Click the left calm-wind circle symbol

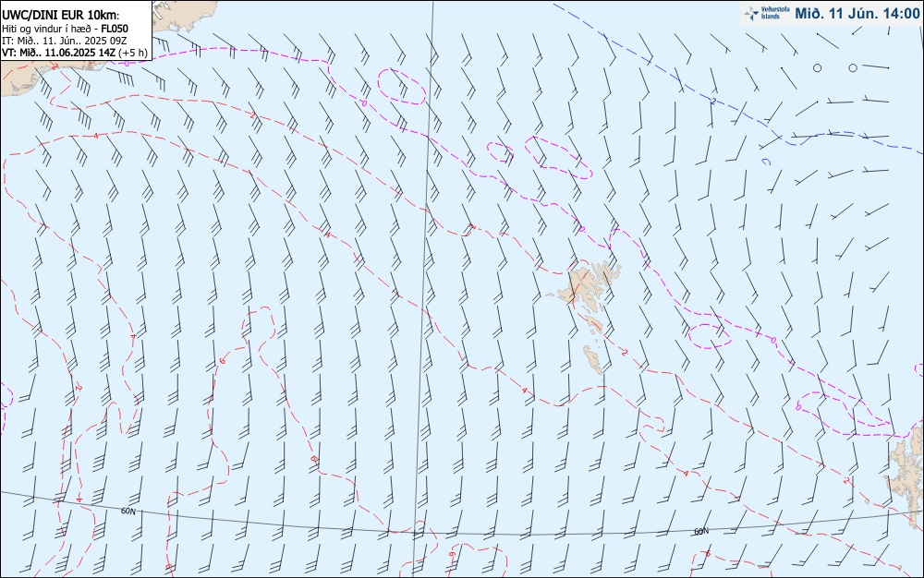pyautogui.click(x=818, y=67)
